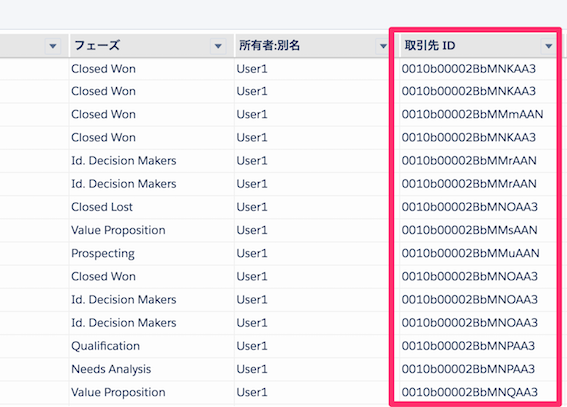Select User1 in the Prospecting row
Viewport: 567px width, 407px height.
252,253
